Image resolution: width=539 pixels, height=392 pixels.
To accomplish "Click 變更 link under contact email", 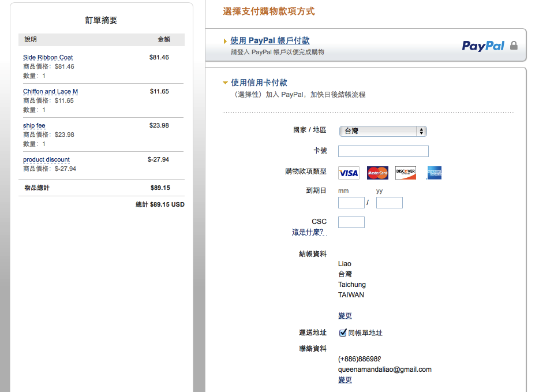I will point(345,380).
